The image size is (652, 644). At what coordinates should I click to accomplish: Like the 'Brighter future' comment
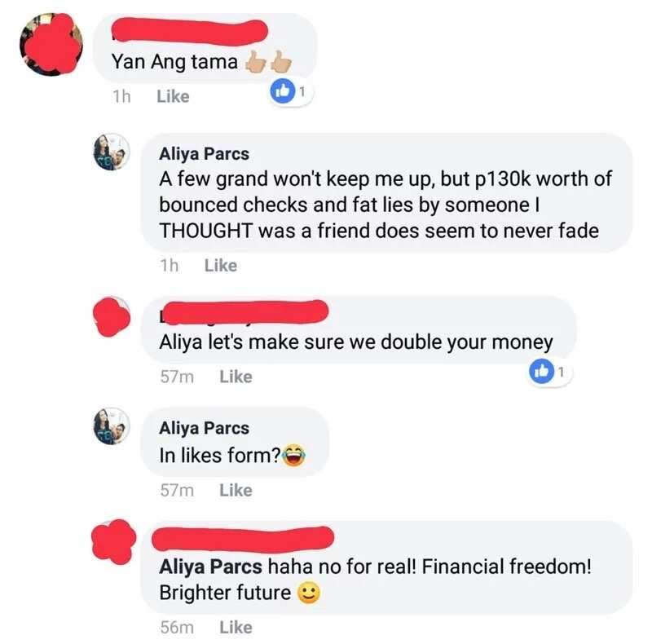236,628
